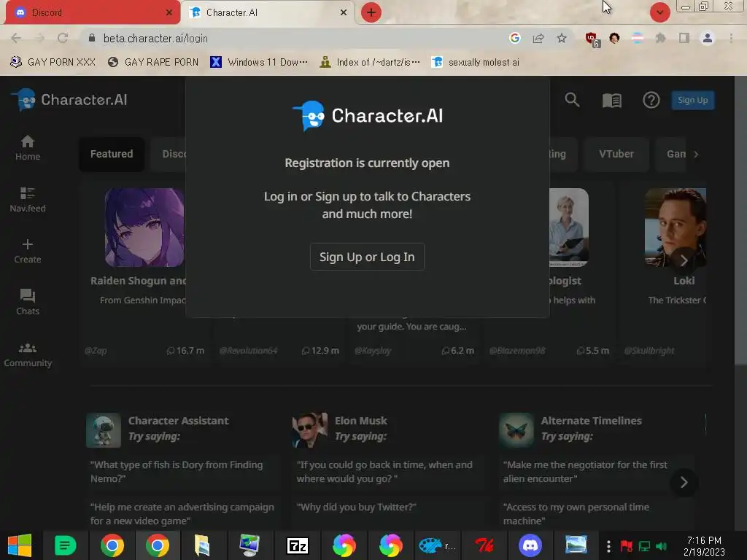The image size is (747, 560).
Task: Click the network icon in system tray
Action: (644, 546)
